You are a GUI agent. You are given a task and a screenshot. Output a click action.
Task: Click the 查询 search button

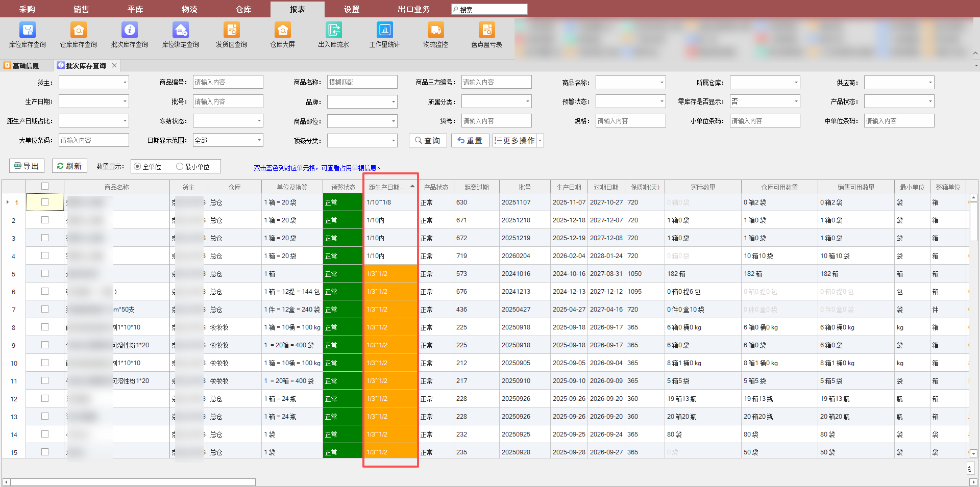coord(428,141)
